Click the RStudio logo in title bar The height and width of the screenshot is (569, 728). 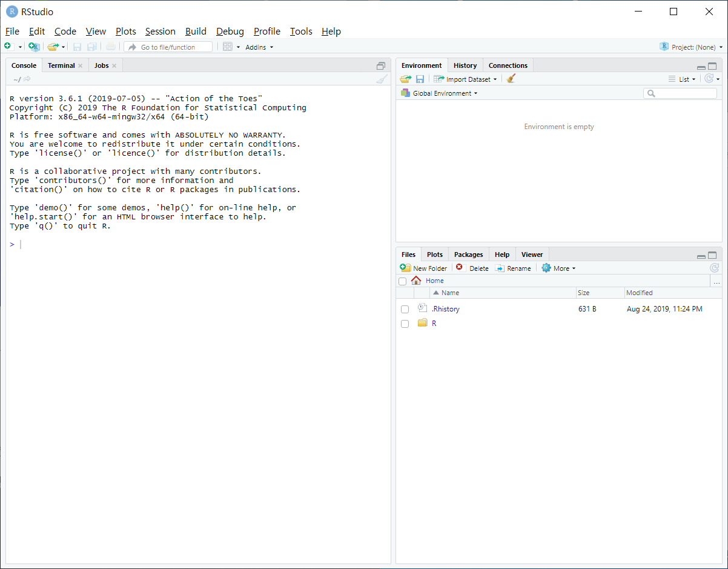[12, 12]
